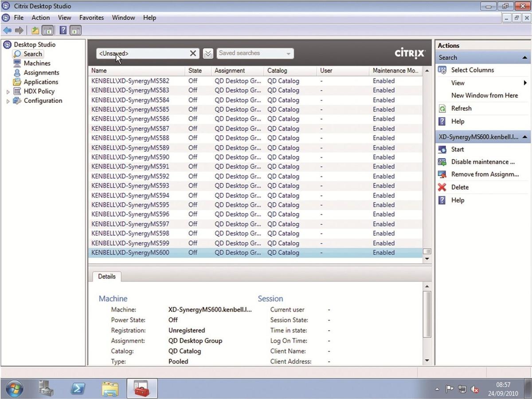Screen dimensions: 532x399
Task: Open the File menu
Action: click(19, 18)
